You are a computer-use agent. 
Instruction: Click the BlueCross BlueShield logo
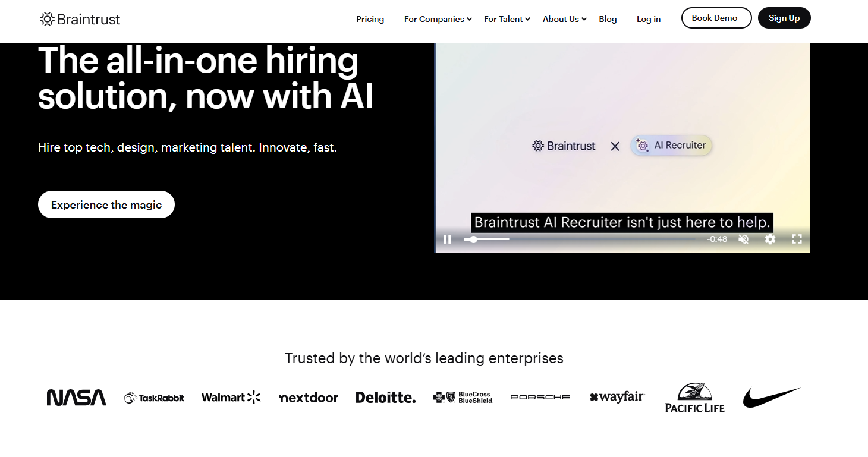[x=463, y=398]
